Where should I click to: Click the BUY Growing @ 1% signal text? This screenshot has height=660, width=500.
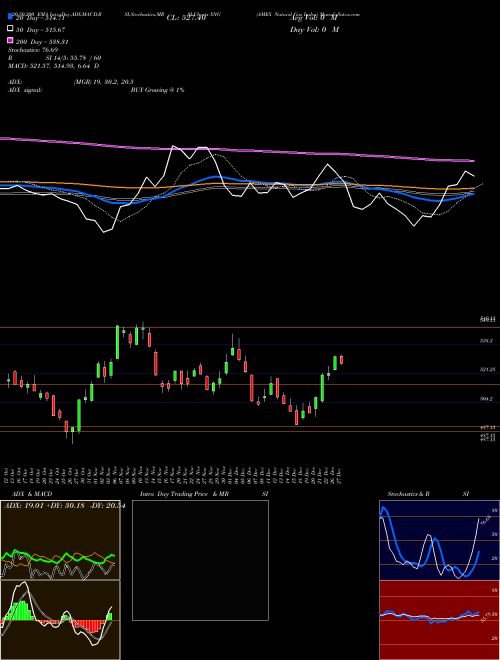[x=157, y=90]
